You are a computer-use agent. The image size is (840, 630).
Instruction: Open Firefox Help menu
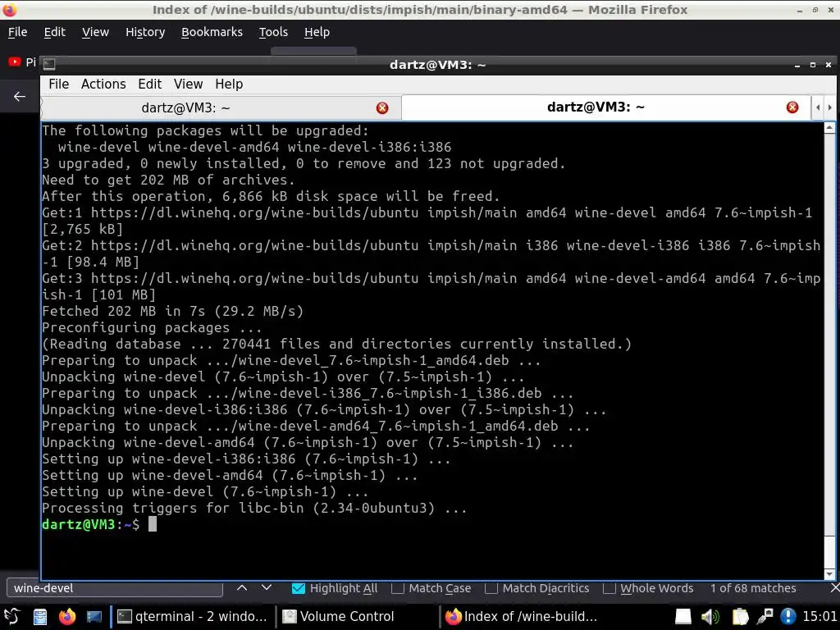pyautogui.click(x=317, y=32)
